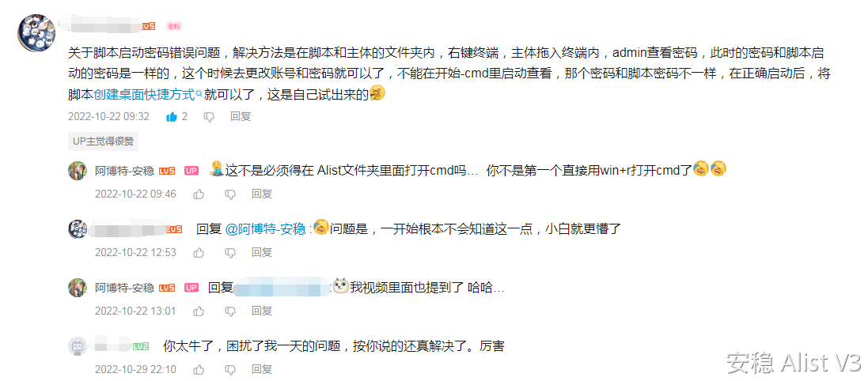Reply to the 2022-10-29 22:10 comment
868x381 pixels.
point(262,369)
